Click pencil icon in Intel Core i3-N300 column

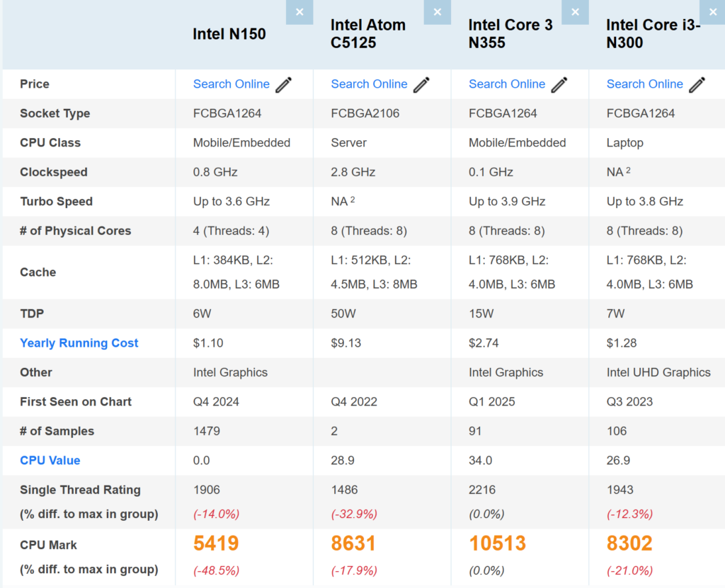click(697, 85)
